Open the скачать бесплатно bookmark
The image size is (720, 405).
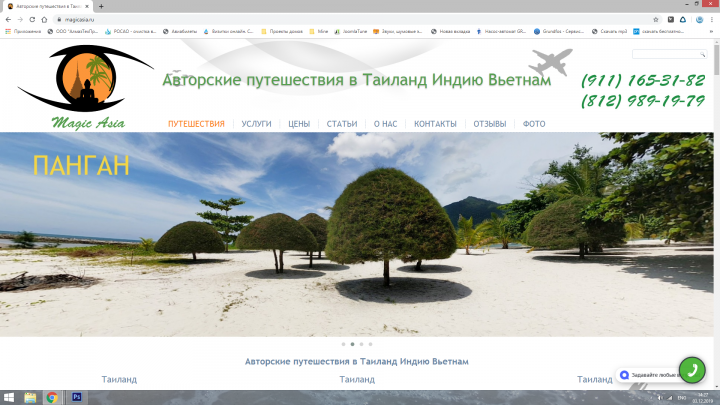[658, 32]
